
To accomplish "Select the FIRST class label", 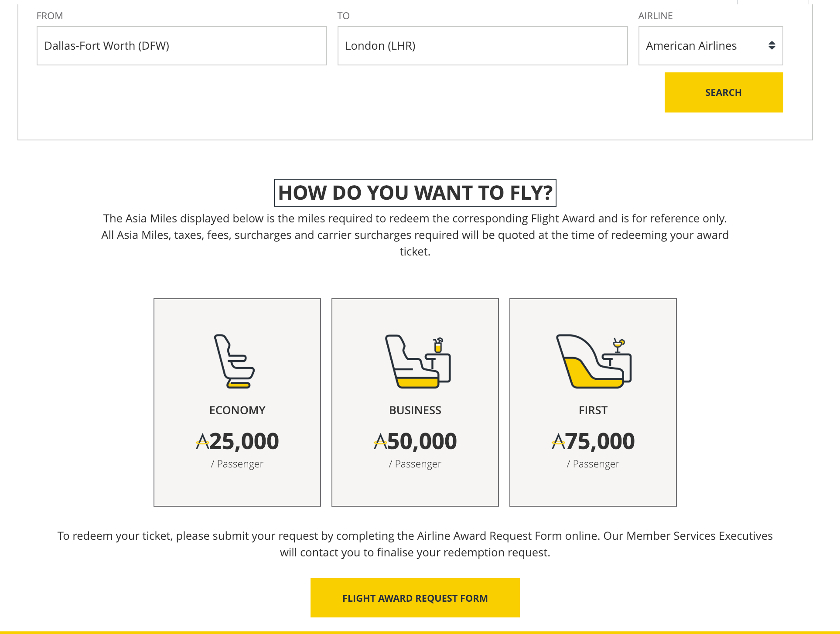I will click(x=593, y=410).
